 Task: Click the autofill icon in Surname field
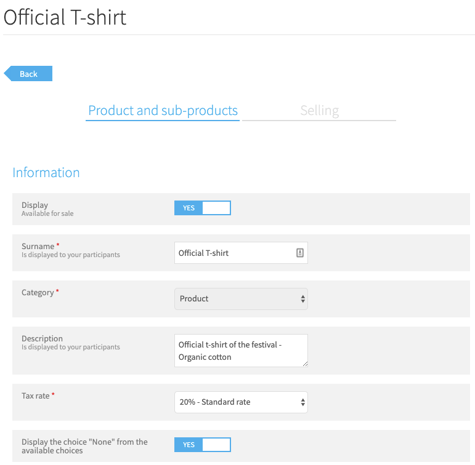coord(300,253)
